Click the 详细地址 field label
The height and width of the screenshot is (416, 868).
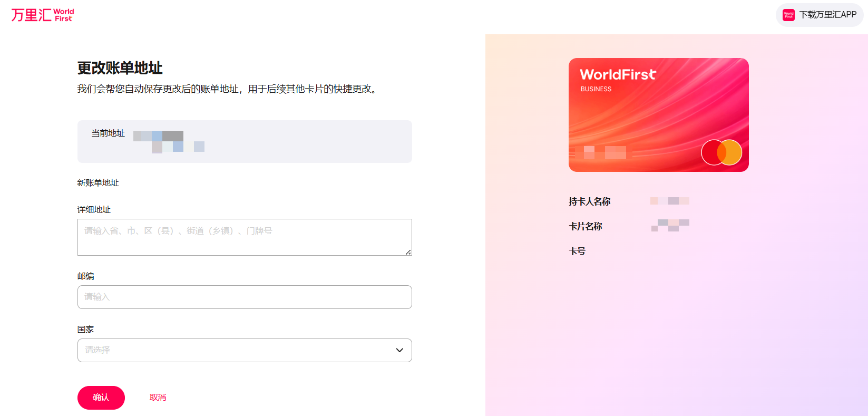pyautogui.click(x=94, y=210)
